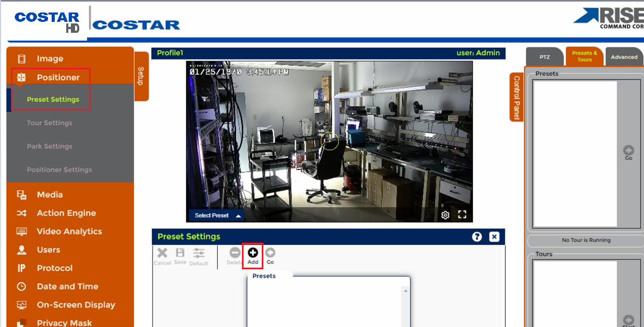Click the Delete preset minus icon

[235, 253]
